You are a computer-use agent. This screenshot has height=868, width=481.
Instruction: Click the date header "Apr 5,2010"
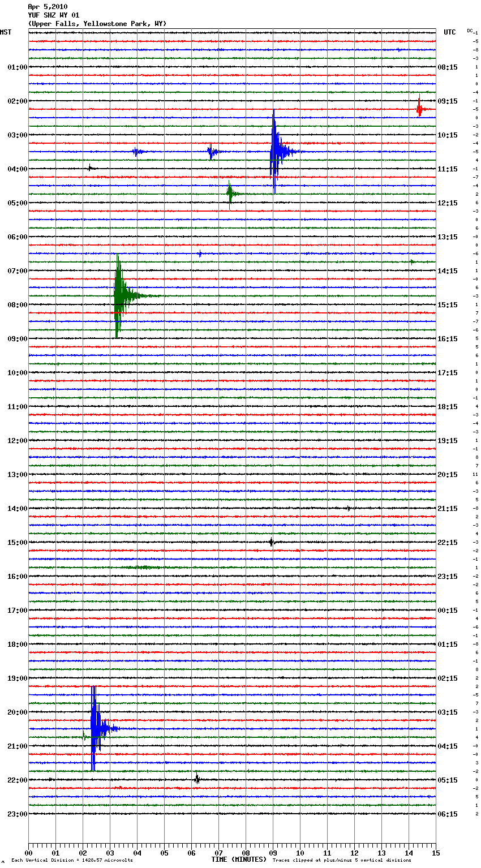48,7
